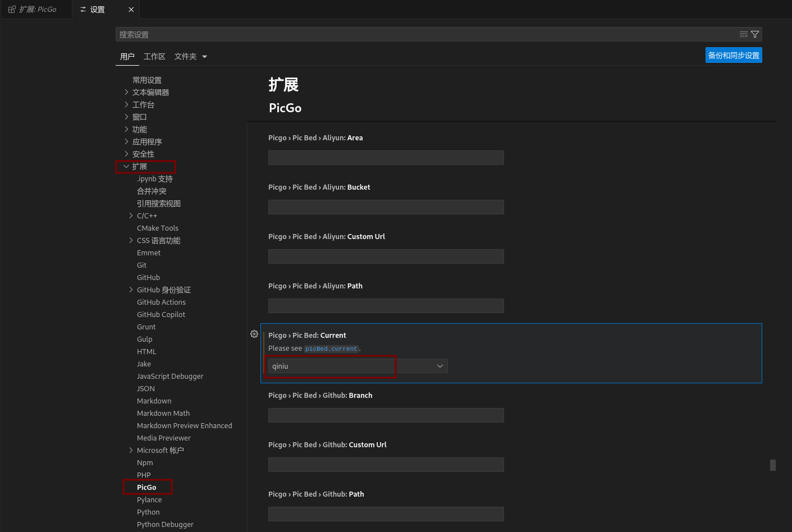The image size is (792, 532).
Task: Focus the Github Path input field
Action: point(386,514)
